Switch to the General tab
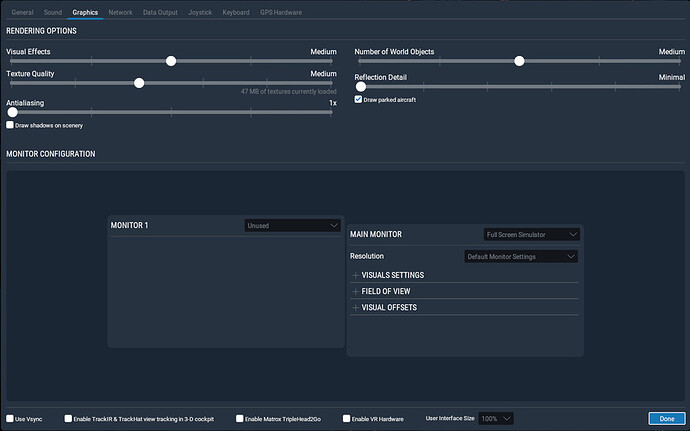Image resolution: width=690 pixels, height=431 pixels. pyautogui.click(x=22, y=12)
